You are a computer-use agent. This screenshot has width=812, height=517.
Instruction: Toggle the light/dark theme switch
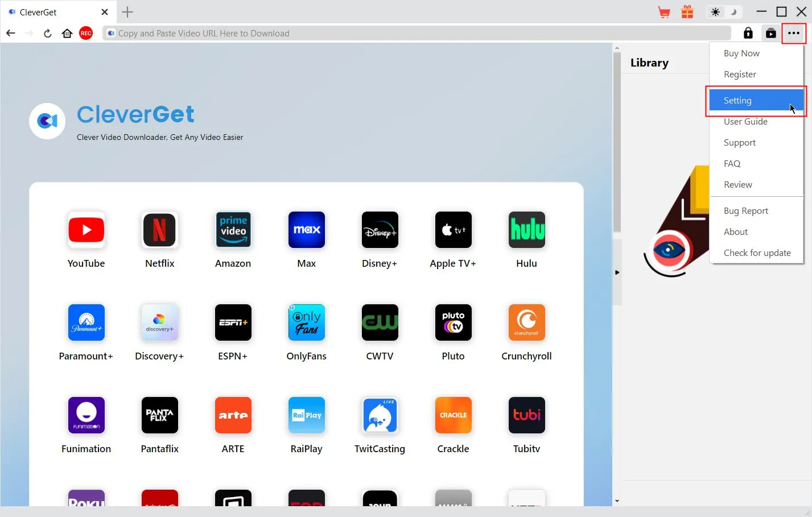click(724, 12)
